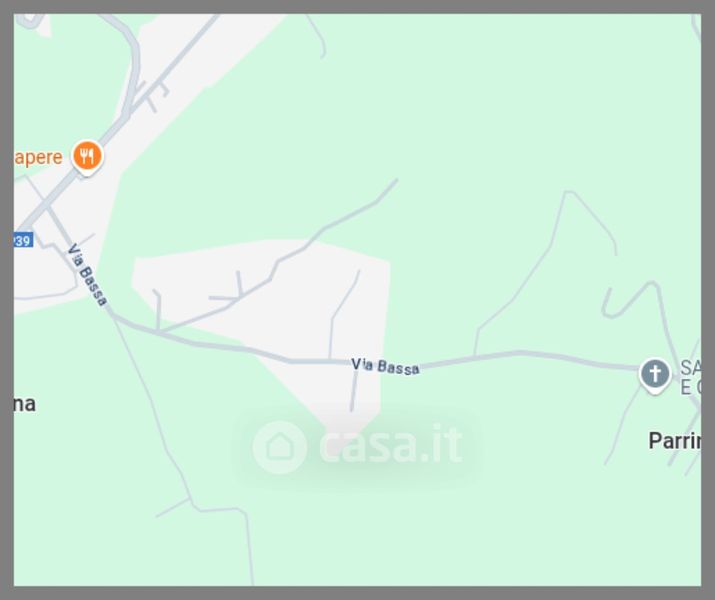Click the 'Parrin' place name label
Viewport: 715px width, 600px height.
coord(675,441)
